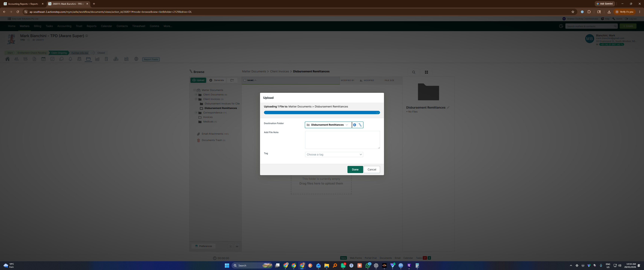The image size is (644, 270).
Task: Open the matter tasks checkmark icon
Action: tap(52, 59)
